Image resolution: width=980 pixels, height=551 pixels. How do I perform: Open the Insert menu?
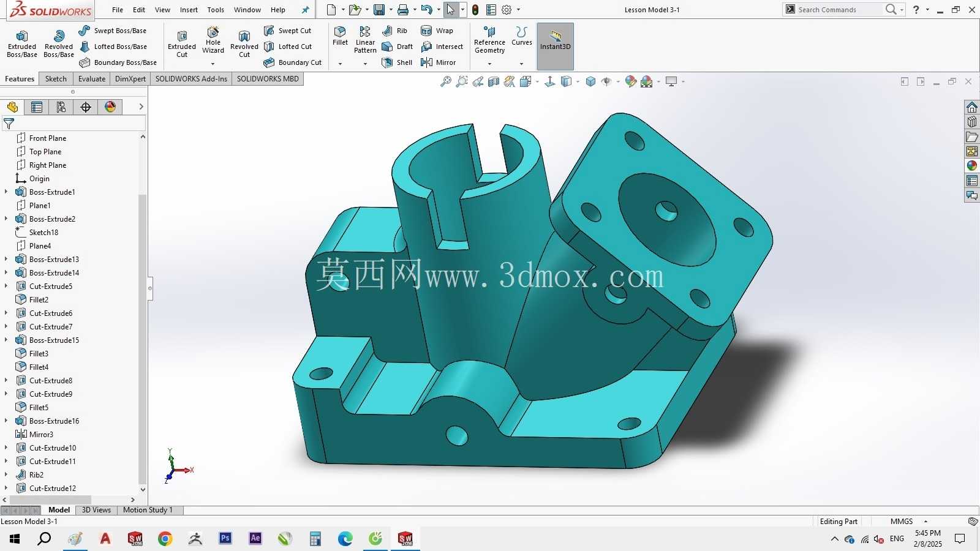pyautogui.click(x=189, y=10)
